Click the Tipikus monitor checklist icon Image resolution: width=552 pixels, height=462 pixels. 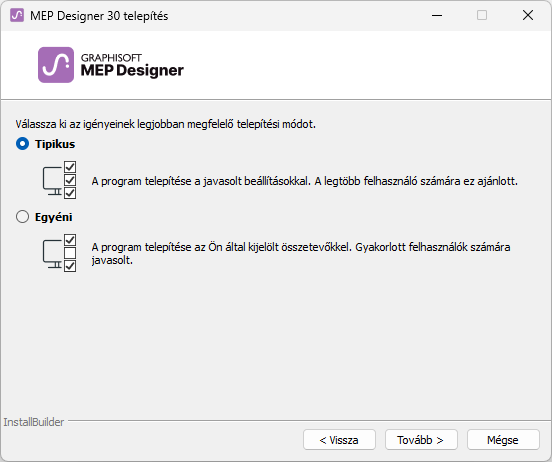tap(59, 180)
